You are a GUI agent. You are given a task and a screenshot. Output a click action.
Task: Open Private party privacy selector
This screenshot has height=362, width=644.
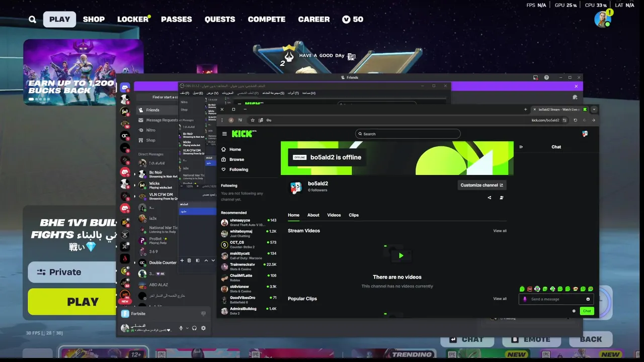pos(72,272)
